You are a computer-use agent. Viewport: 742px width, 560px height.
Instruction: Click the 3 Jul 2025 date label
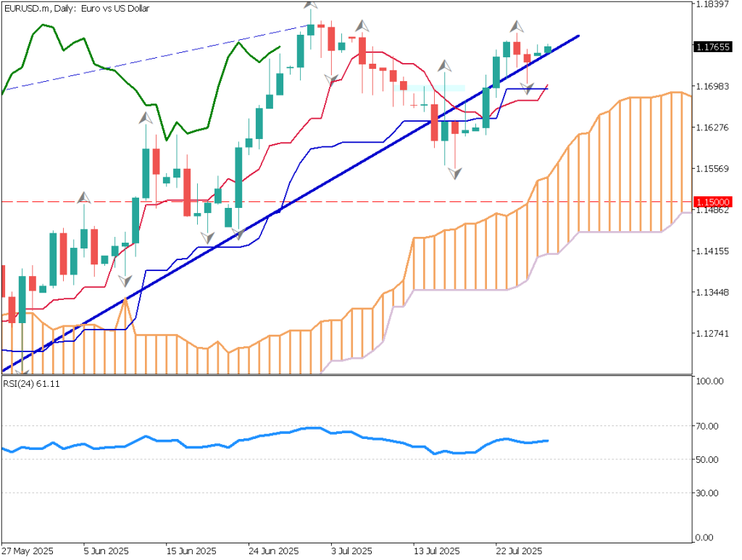click(351, 551)
